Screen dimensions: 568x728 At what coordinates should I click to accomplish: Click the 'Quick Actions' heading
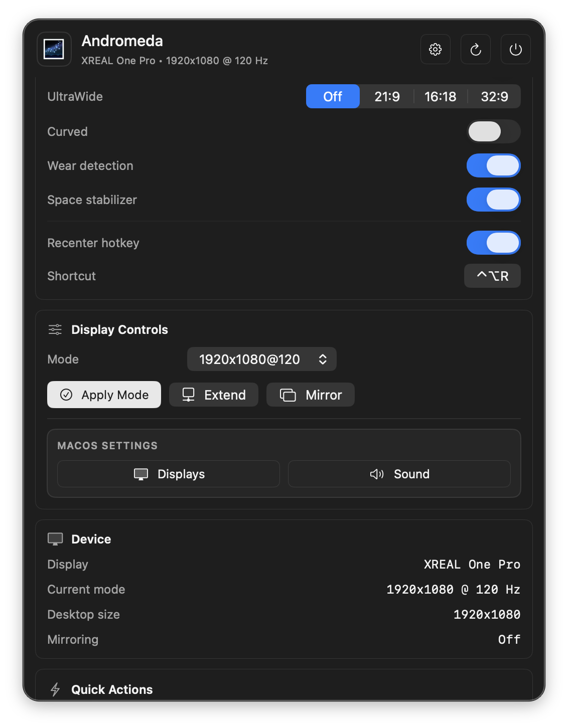click(x=112, y=689)
